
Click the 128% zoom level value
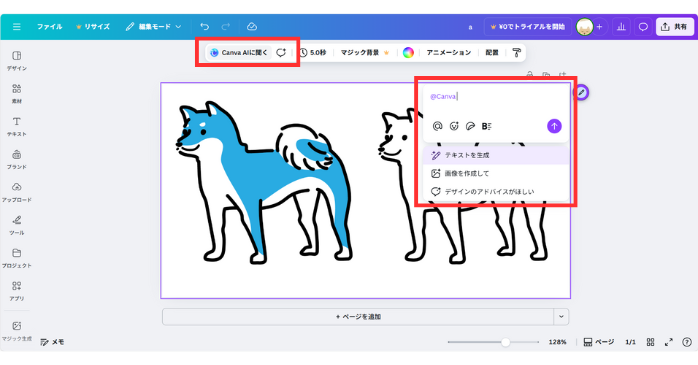pos(557,342)
